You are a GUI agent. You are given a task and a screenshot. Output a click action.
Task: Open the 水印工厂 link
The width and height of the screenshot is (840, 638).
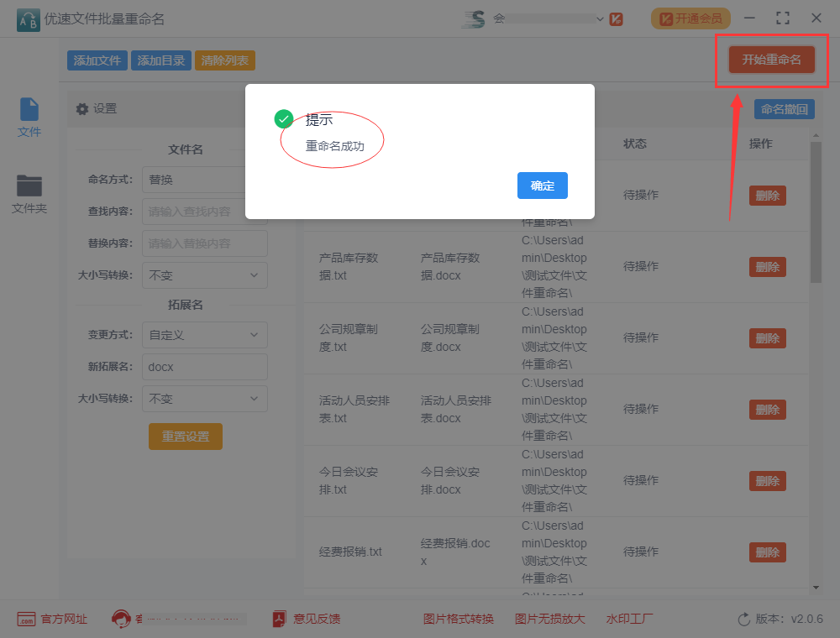(x=629, y=620)
